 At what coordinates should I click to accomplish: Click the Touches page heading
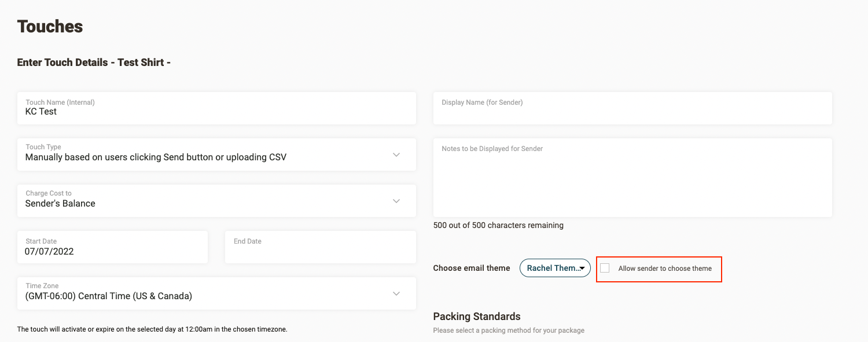[50, 27]
